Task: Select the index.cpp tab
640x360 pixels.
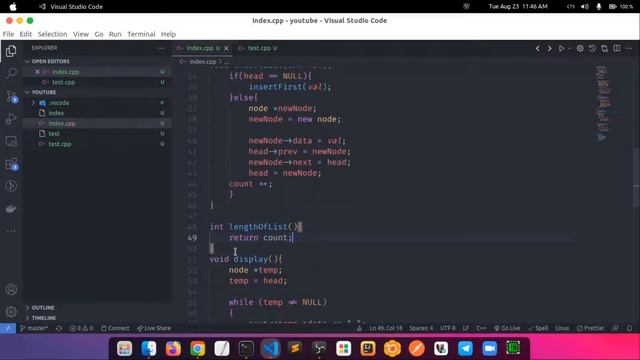Action: point(199,48)
